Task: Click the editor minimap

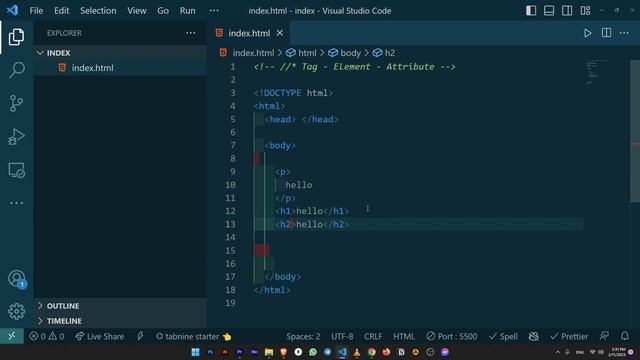Action: [597, 72]
